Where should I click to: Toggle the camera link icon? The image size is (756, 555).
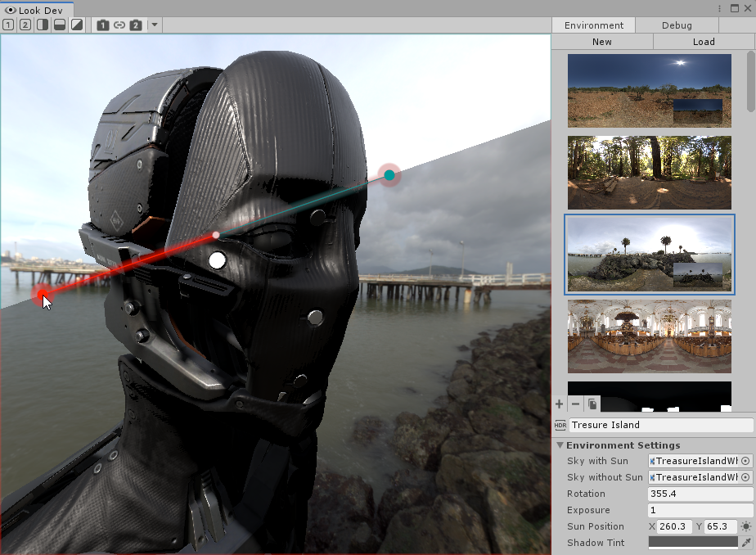point(119,25)
